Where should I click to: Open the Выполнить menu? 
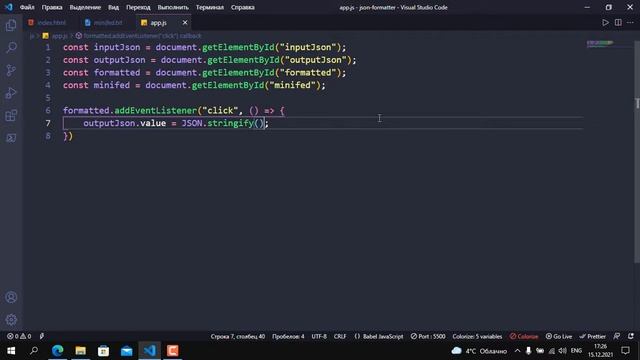coord(173,7)
